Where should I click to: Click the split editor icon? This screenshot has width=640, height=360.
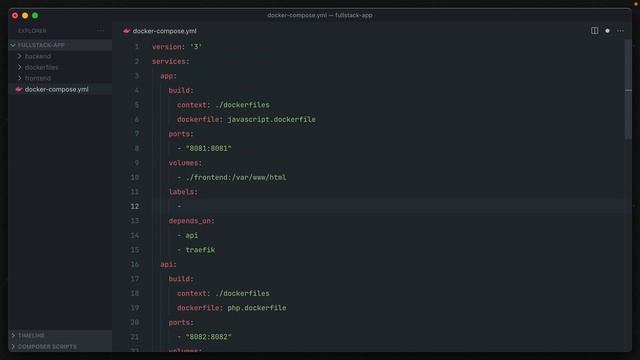tap(594, 31)
